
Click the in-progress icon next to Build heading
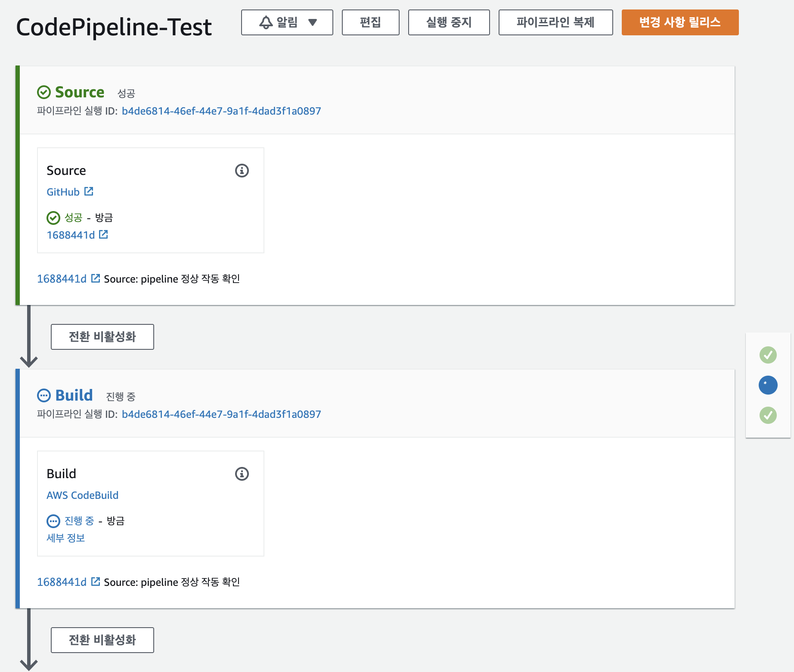click(x=44, y=395)
